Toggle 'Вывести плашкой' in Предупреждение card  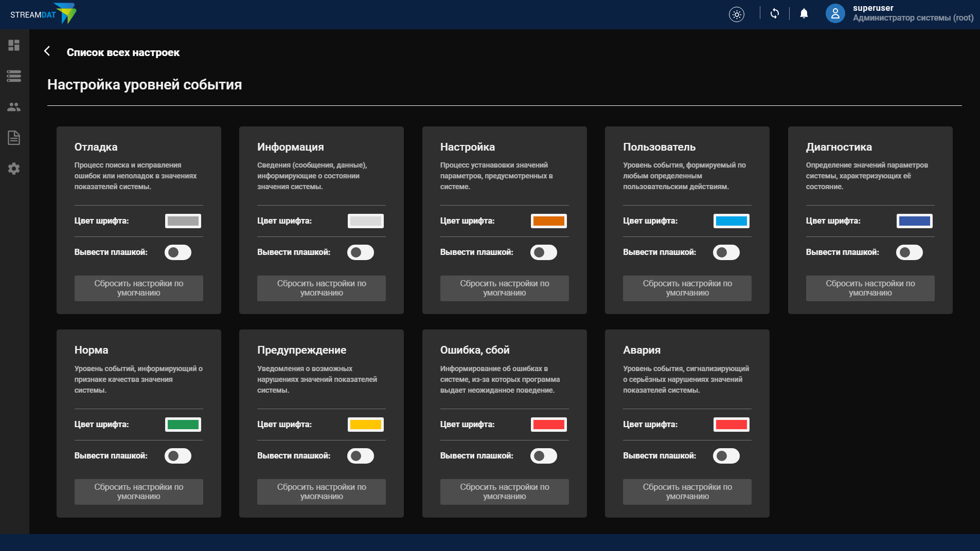[361, 456]
